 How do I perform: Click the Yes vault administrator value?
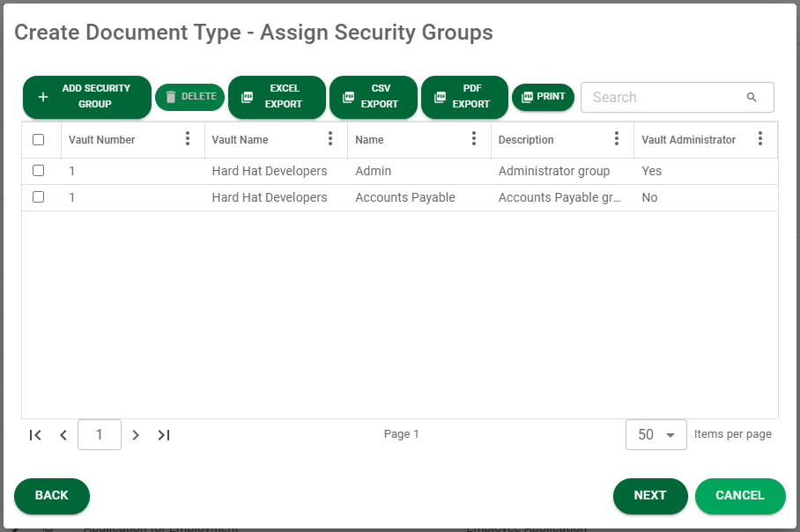651,171
